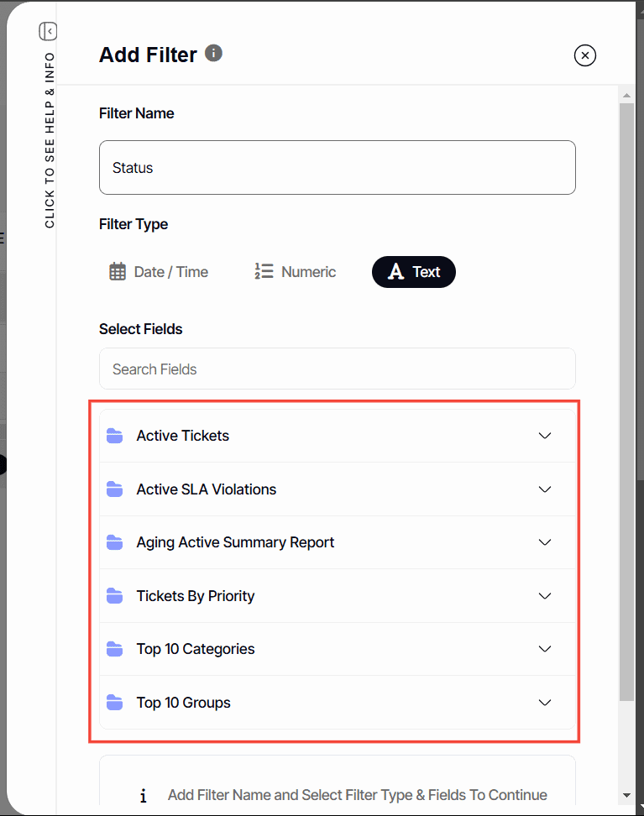Click the Top 10 Categories folder icon
This screenshot has width=644, height=816.
point(115,649)
